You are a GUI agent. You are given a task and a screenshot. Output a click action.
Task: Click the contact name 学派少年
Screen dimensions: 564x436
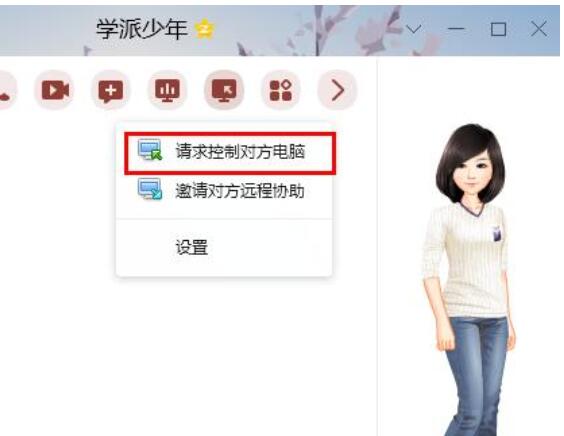[142, 29]
